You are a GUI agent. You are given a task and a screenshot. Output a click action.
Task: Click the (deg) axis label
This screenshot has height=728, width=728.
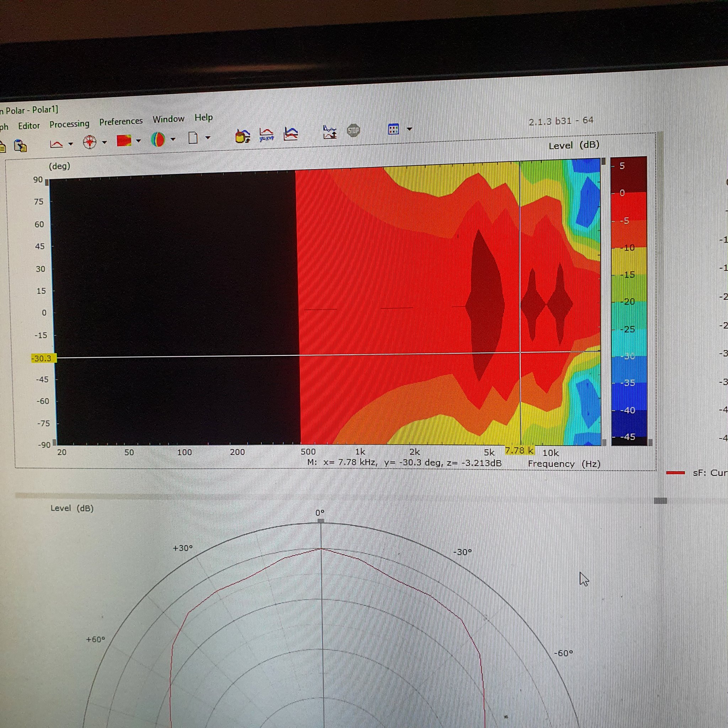pos(59,166)
